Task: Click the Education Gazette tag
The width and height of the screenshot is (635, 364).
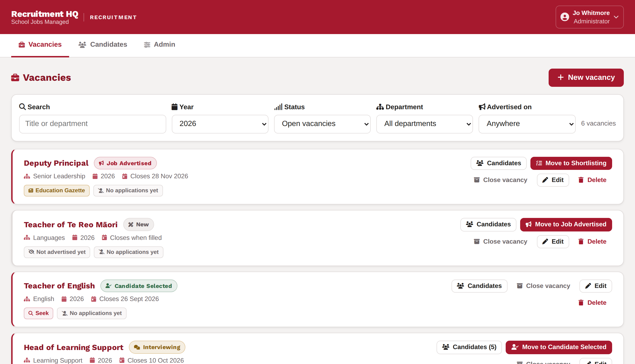Action: [x=57, y=190]
